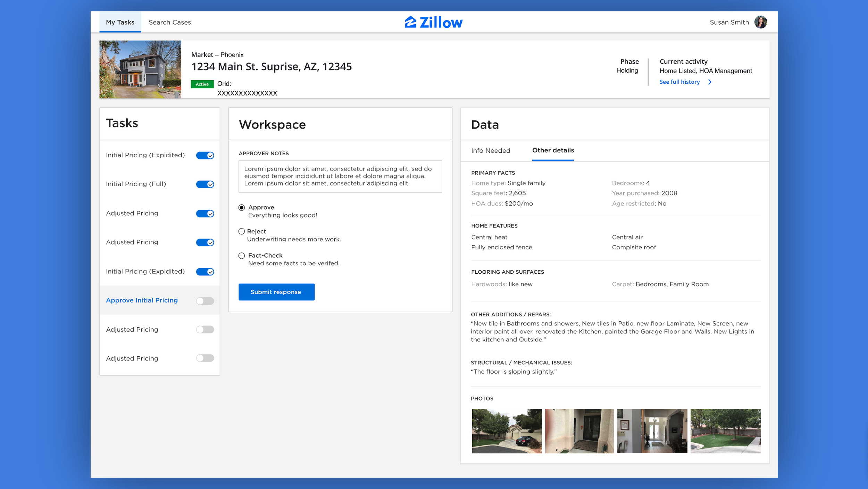The width and height of the screenshot is (868, 489).
Task: Open the See full history link
Action: click(679, 82)
